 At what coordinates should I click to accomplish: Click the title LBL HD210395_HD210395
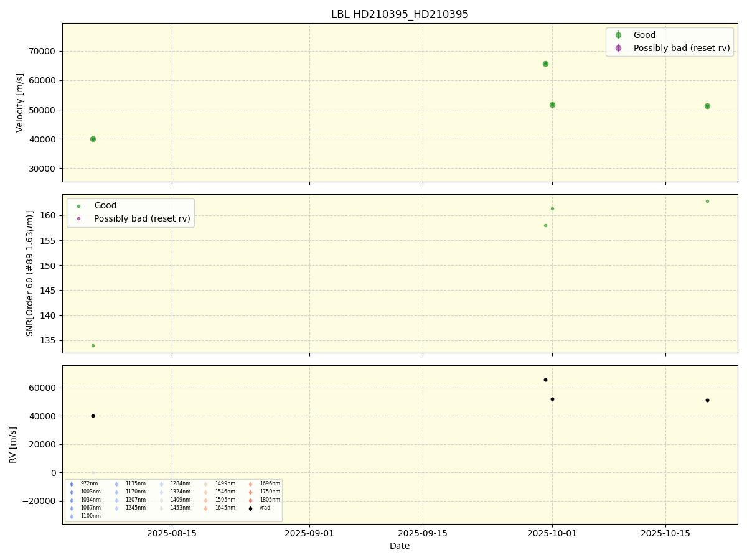coord(400,14)
